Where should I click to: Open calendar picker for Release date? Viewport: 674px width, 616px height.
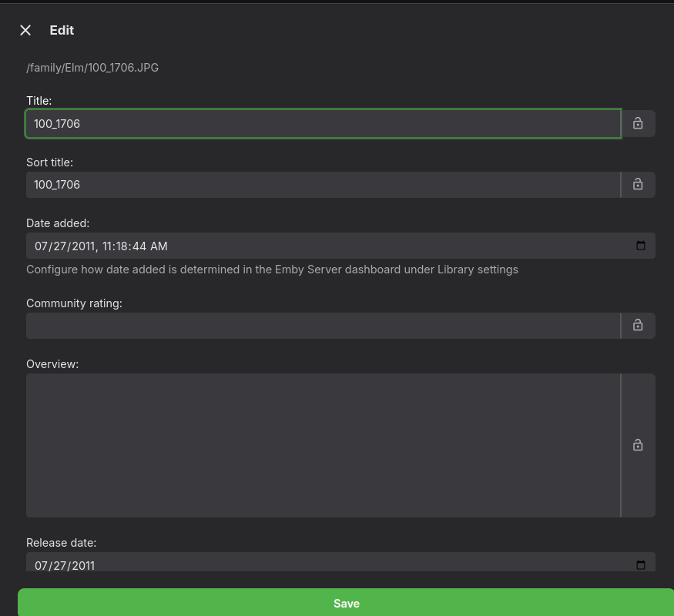[640, 565]
